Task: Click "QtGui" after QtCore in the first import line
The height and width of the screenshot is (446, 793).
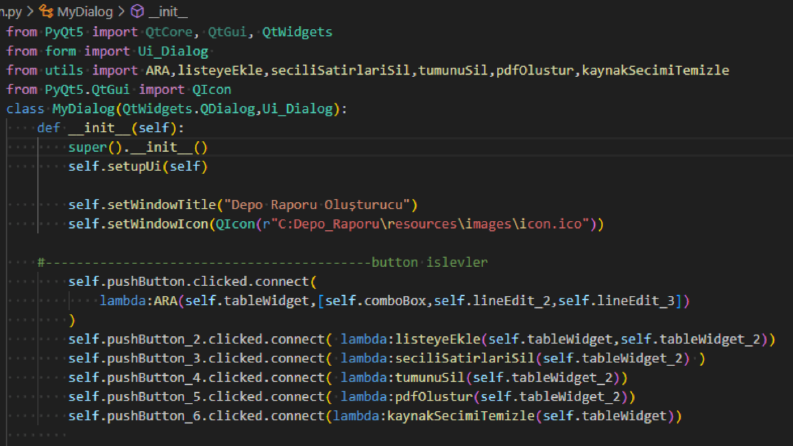Action: (x=227, y=32)
